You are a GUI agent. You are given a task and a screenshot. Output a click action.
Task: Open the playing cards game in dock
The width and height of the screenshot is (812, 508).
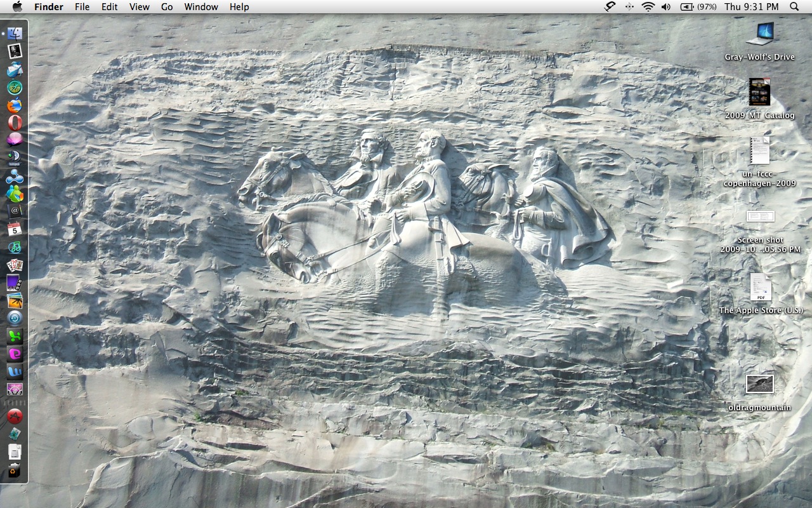click(15, 265)
